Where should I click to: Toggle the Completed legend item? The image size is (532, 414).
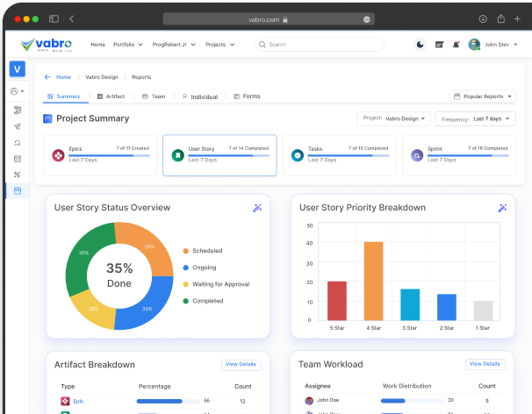pyautogui.click(x=206, y=301)
